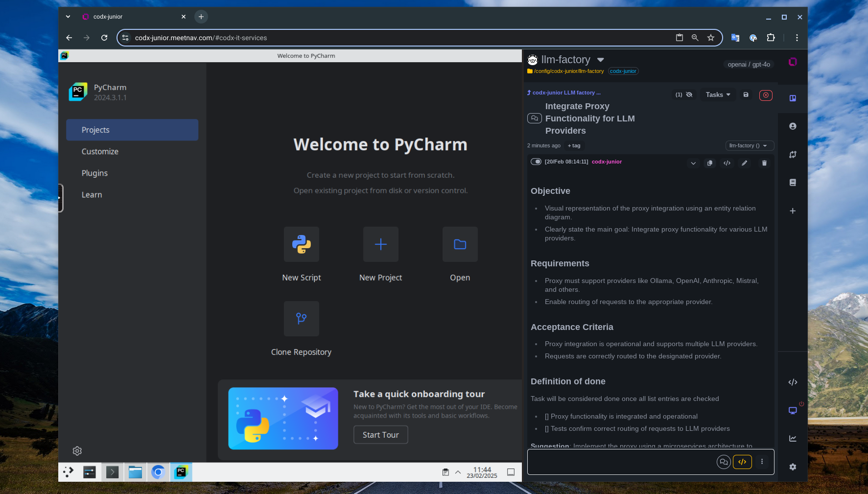Open the llm-factory () selector dropdown
The height and width of the screenshot is (494, 868).
tap(750, 145)
